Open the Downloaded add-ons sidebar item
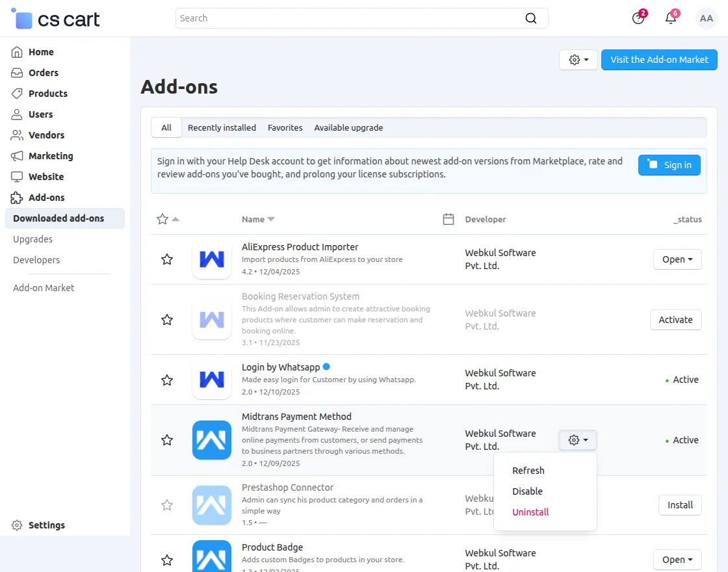Image resolution: width=728 pixels, height=572 pixels. coord(65,218)
